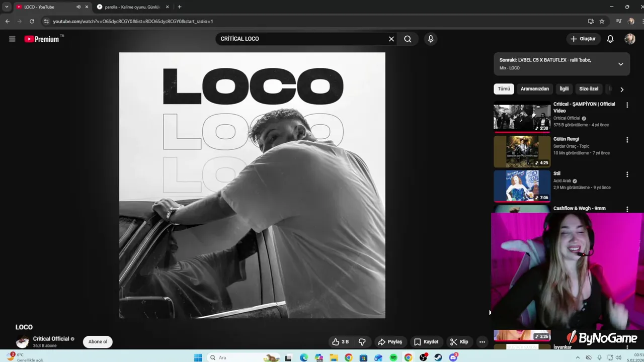Subscribe with Abone ol button
The width and height of the screenshot is (644, 362).
[98, 342]
